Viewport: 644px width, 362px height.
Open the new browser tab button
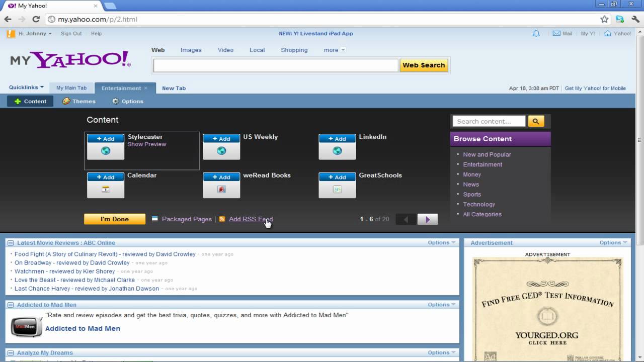click(110, 6)
